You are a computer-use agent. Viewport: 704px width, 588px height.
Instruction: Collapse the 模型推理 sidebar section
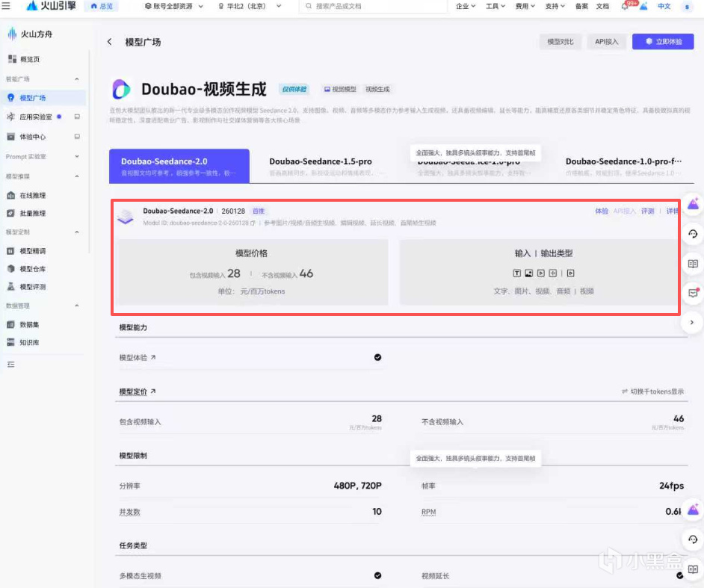pos(77,176)
